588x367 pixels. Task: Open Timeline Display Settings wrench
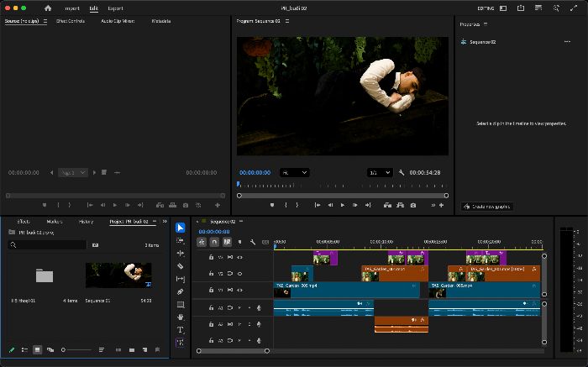[x=253, y=242]
